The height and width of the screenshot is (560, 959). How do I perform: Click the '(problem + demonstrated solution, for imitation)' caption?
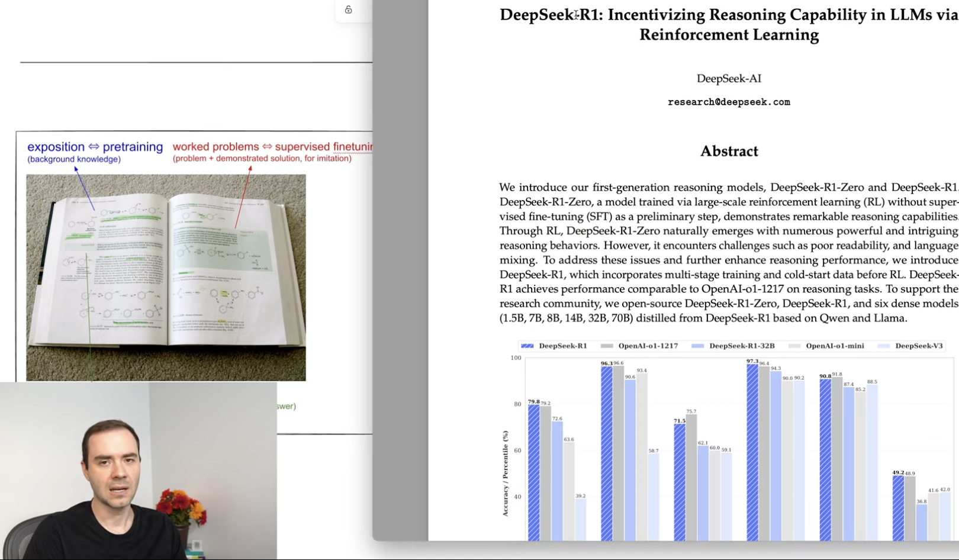[262, 159]
